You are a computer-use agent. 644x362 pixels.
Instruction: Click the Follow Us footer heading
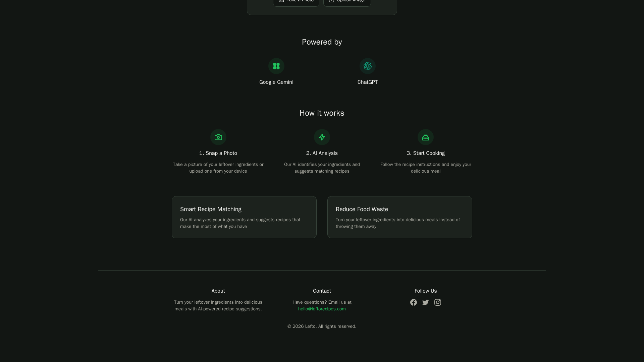tap(425, 291)
